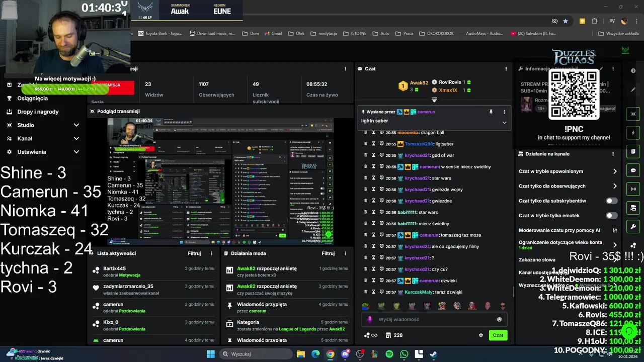The height and width of the screenshot is (362, 644).
Task: Open the chat settings gear
Action: (481, 335)
